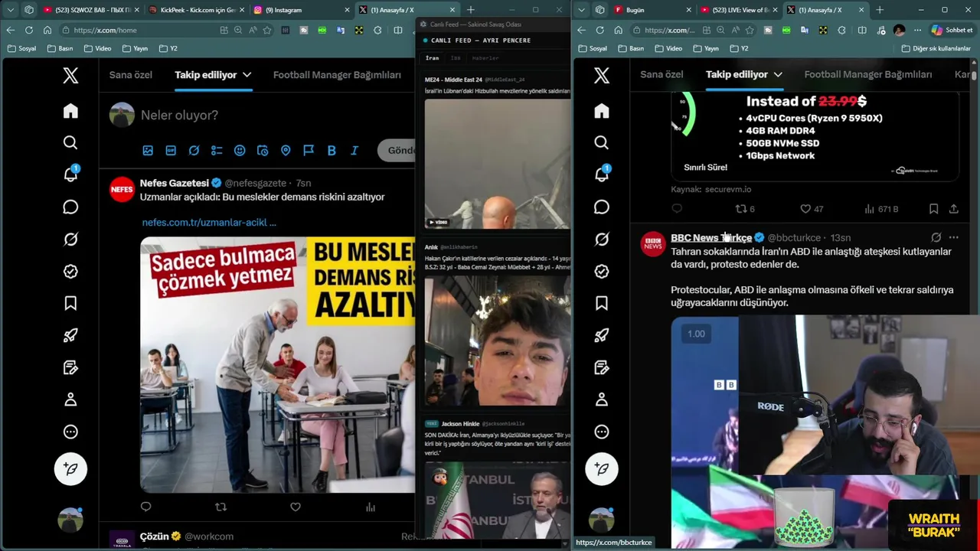
Task: Add media image icon in post composer
Action: pyautogui.click(x=148, y=151)
